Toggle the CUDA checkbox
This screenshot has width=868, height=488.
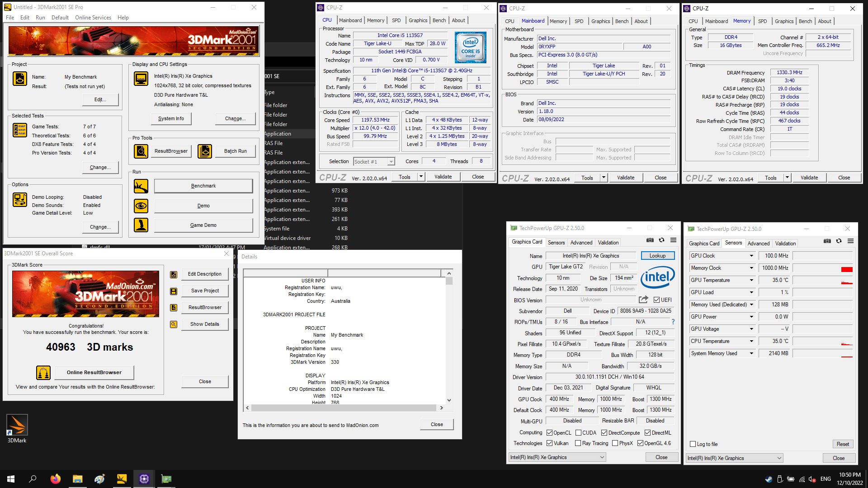578,433
